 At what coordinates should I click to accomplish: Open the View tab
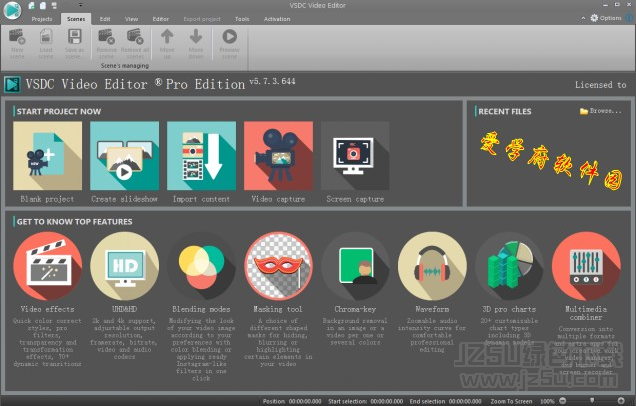(x=131, y=19)
